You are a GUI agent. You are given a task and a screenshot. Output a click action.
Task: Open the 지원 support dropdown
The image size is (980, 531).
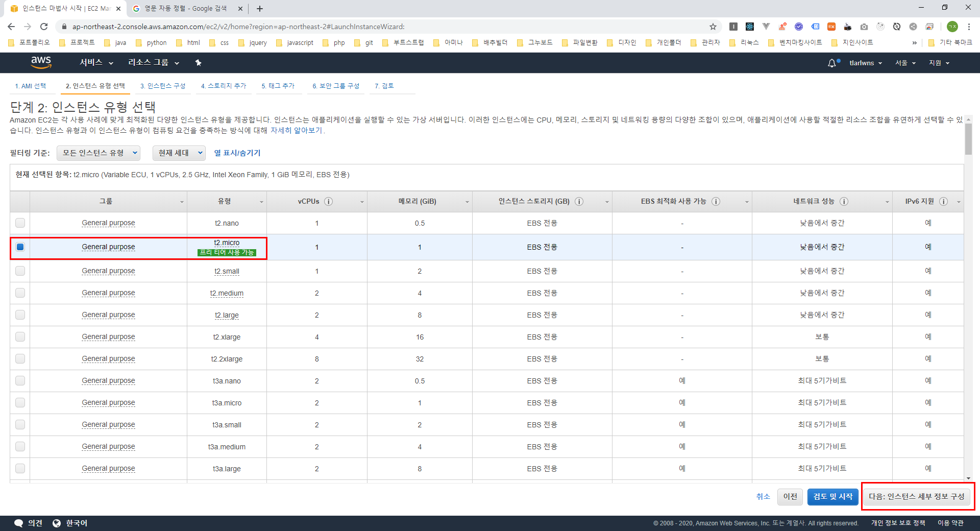coord(939,63)
